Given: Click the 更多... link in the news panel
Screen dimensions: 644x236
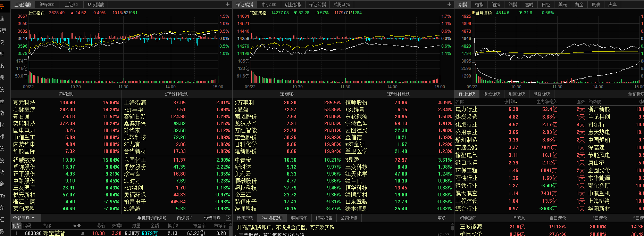Looking at the screenshot, I should pos(444,218).
